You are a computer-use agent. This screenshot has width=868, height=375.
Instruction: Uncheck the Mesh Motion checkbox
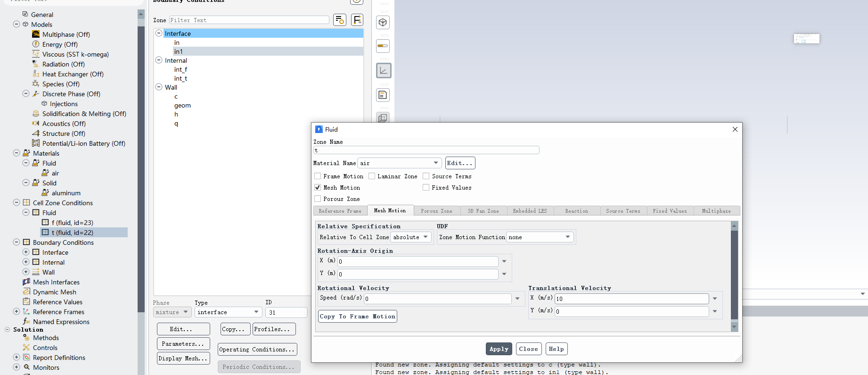[318, 187]
